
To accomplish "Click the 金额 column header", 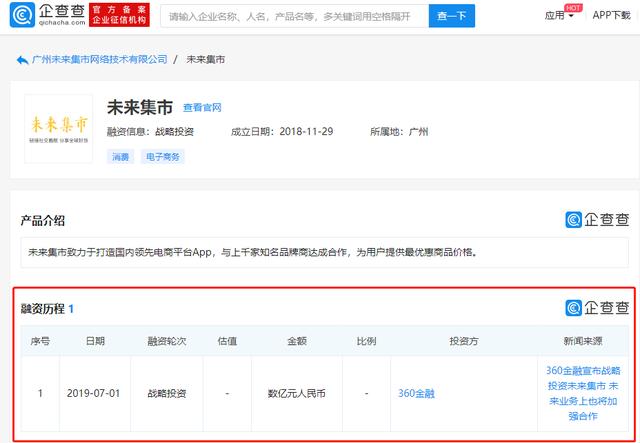I will 297,341.
